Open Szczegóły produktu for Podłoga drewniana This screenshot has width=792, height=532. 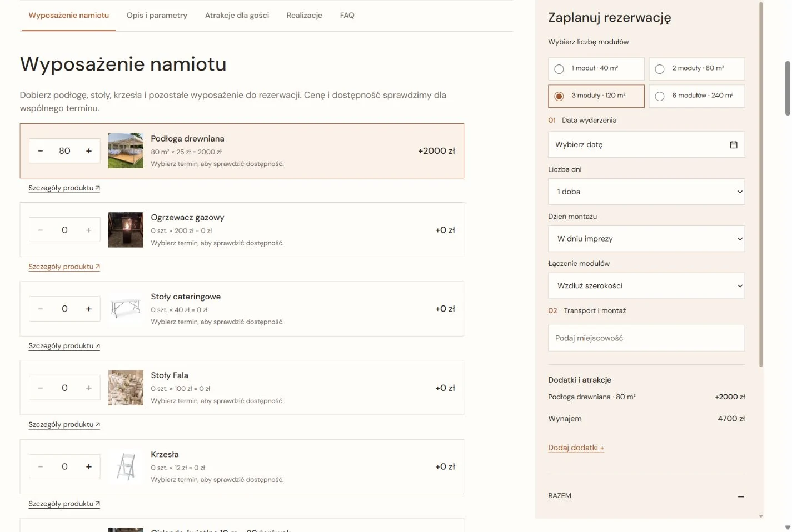[x=64, y=188]
